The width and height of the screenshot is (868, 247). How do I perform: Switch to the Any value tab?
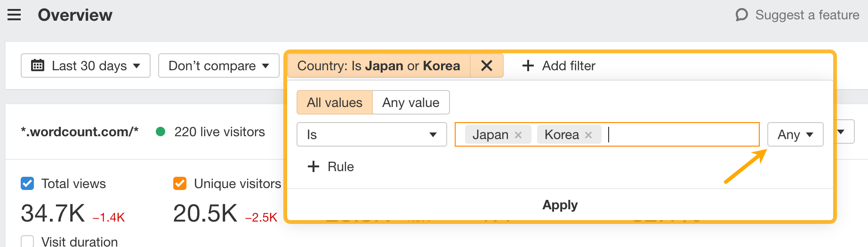tap(410, 102)
